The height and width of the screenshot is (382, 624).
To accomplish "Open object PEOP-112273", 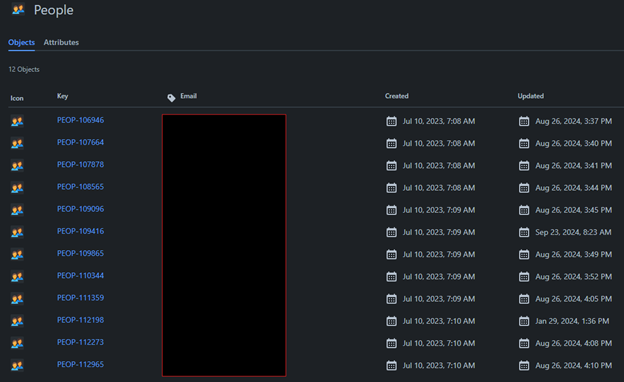I will (x=80, y=342).
